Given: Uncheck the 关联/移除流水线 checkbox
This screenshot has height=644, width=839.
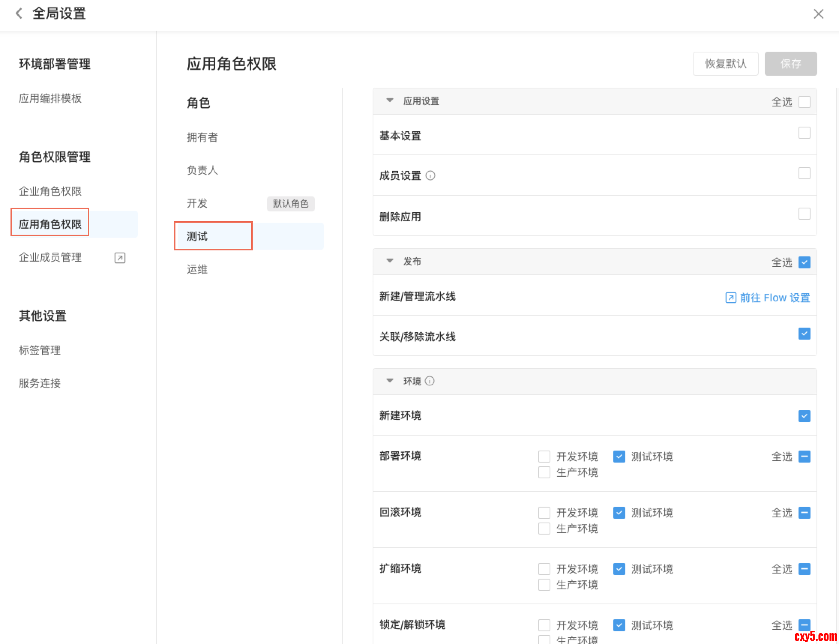Looking at the screenshot, I should (804, 334).
